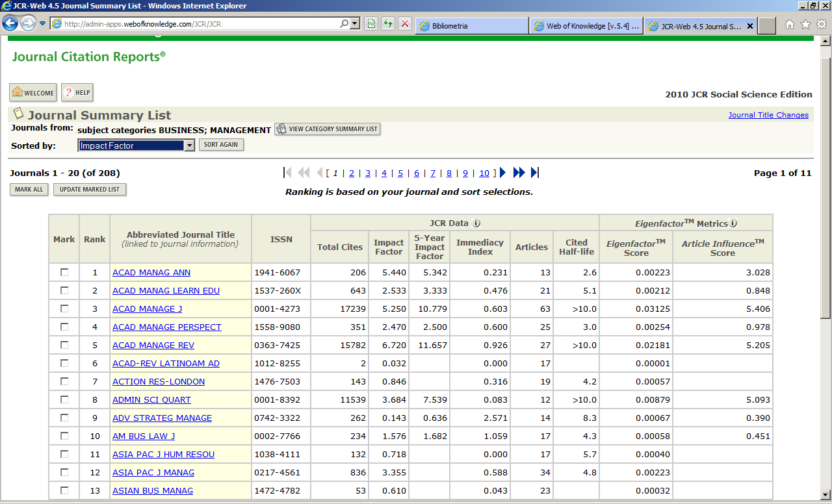Click UPDATE MARKED LIST button

90,189
